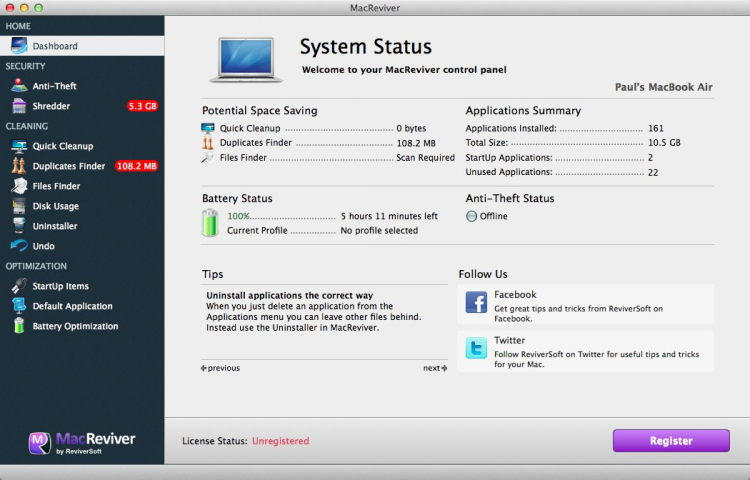The height and width of the screenshot is (480, 750).
Task: Click the MacBook image next to System Status
Action: pyautogui.click(x=246, y=60)
